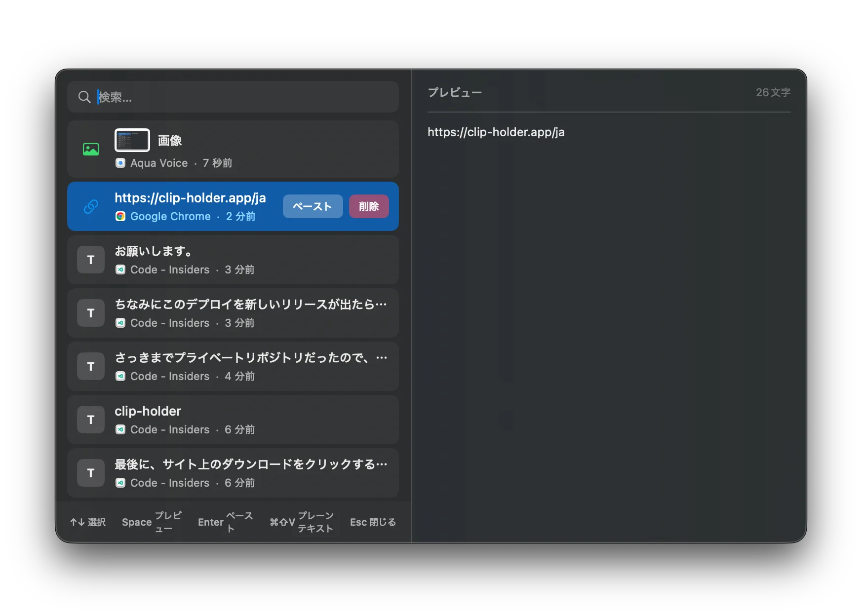Click the Enter ペースト shortcut hint
The height and width of the screenshot is (616, 862).
tap(226, 522)
